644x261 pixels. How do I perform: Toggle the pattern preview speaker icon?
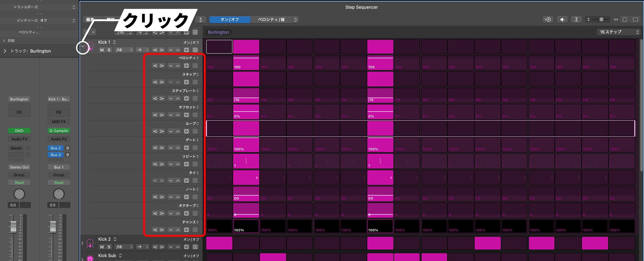coord(562,20)
